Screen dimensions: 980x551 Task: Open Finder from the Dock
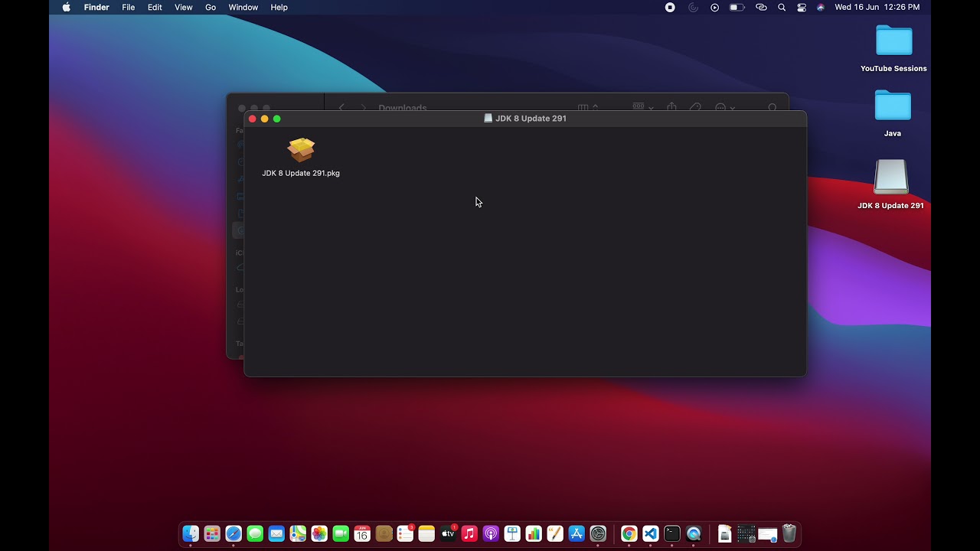pos(191,533)
